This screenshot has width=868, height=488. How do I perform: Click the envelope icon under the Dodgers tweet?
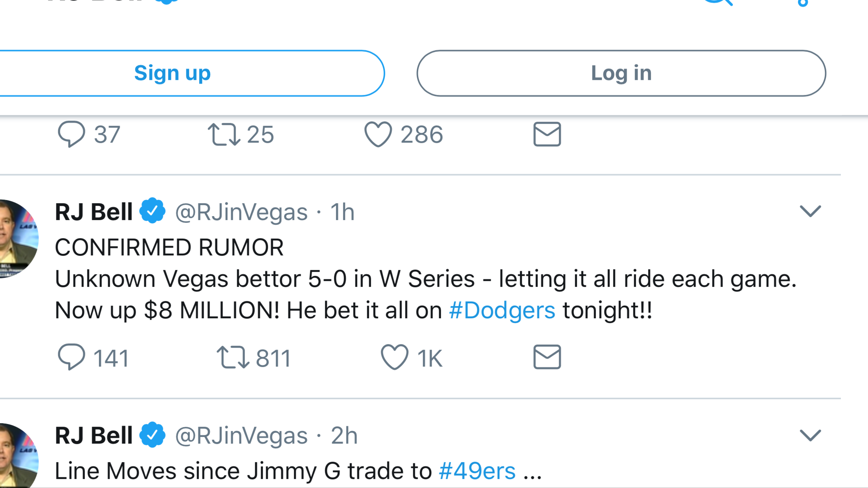click(x=547, y=357)
